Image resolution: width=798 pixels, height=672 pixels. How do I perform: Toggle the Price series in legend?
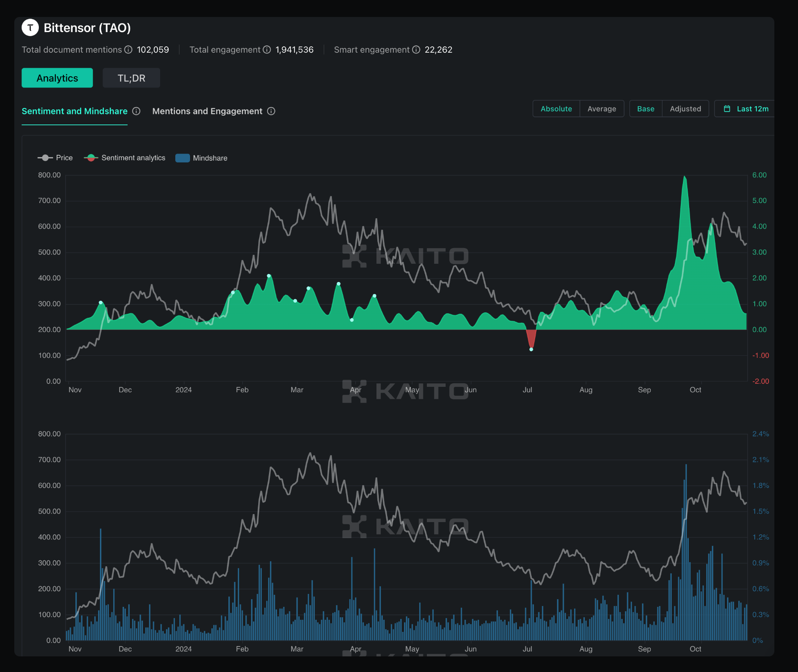[55, 158]
